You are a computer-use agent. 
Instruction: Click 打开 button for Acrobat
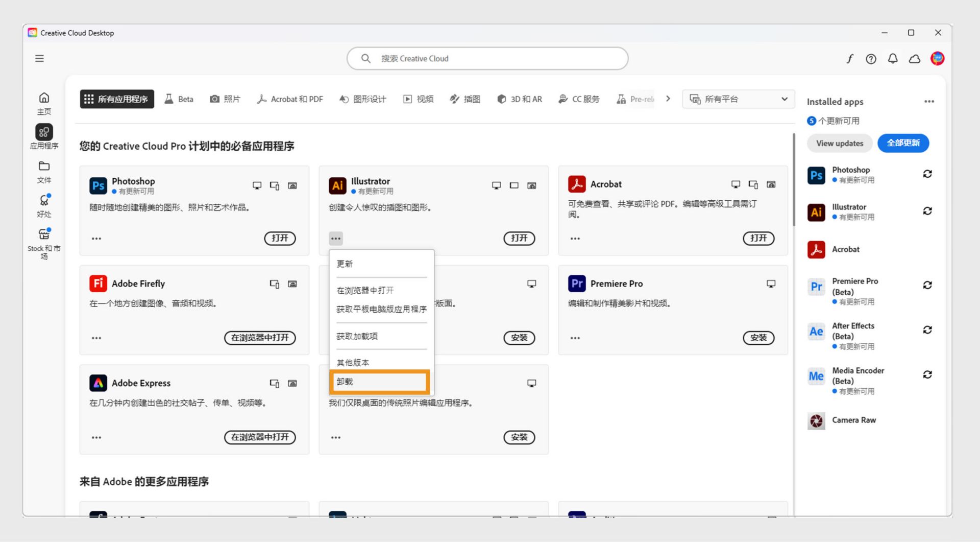758,239
